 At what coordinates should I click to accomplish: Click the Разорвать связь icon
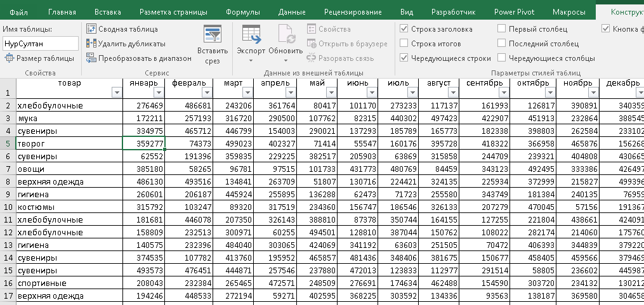[x=312, y=58]
